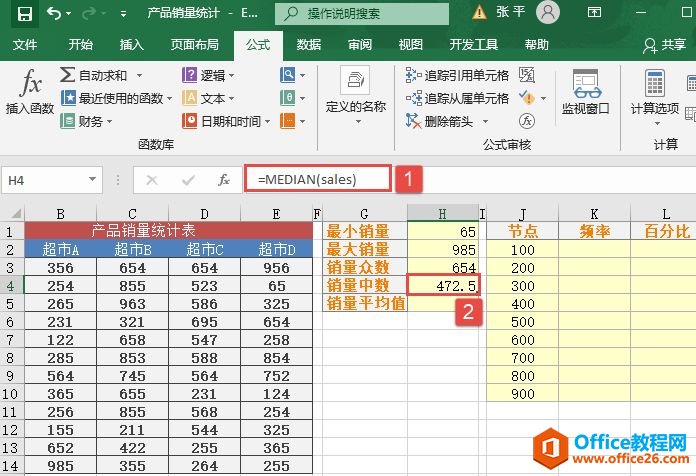This screenshot has width=696, height=476.
Task: Click the formula bar containing =MEDIAN(sales)
Action: coord(320,179)
